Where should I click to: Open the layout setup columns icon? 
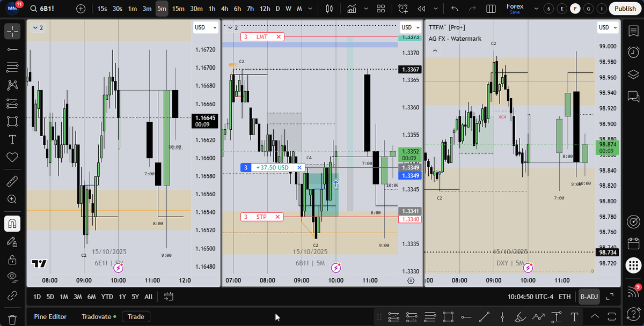click(491, 9)
